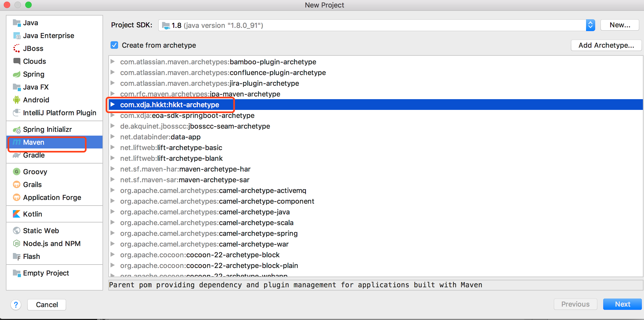Click the Gradle elephant icon
Image resolution: width=644 pixels, height=320 pixels.
click(17, 155)
